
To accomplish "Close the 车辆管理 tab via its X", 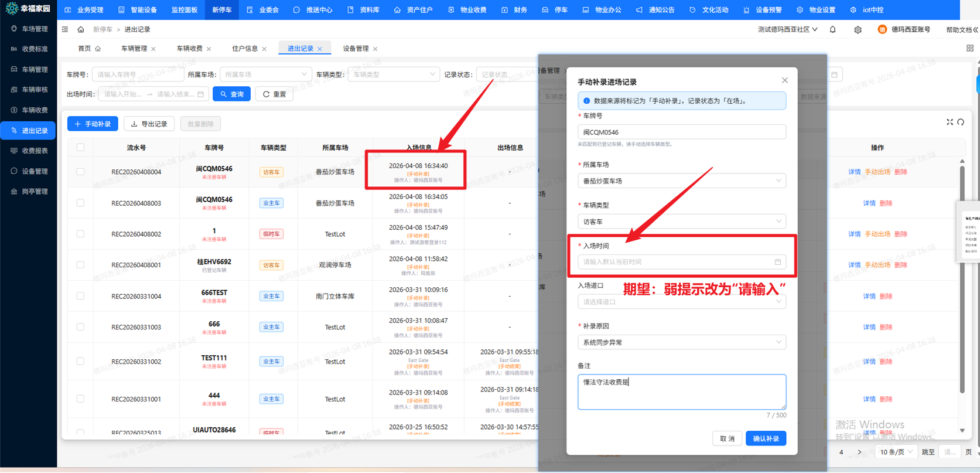I will coord(153,49).
